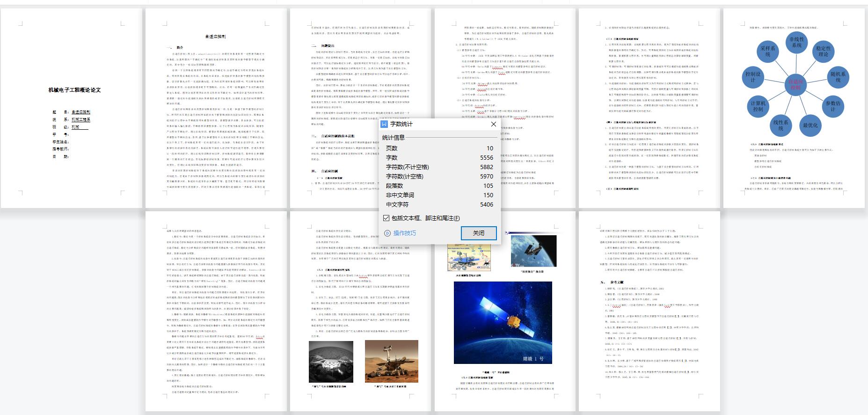Click the 随机系统 diagram circle

click(x=838, y=77)
